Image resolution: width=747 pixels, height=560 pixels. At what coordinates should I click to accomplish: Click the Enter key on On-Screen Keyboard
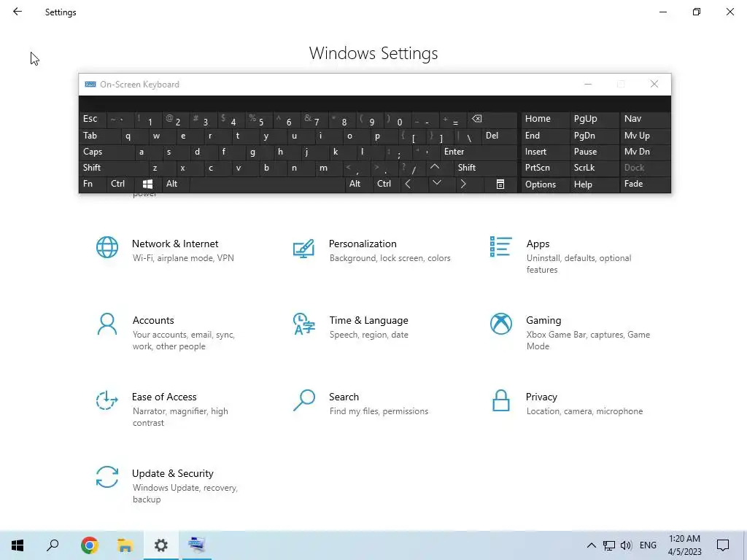point(479,152)
